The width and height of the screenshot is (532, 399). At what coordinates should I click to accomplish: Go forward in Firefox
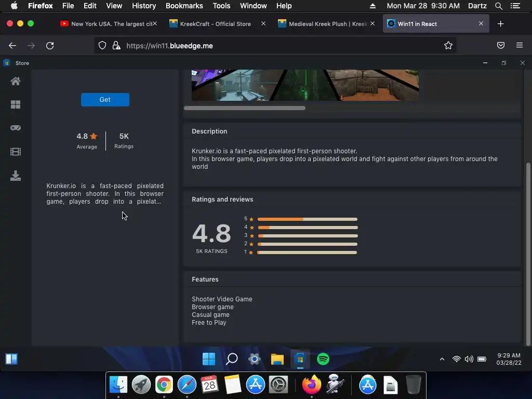pyautogui.click(x=31, y=46)
